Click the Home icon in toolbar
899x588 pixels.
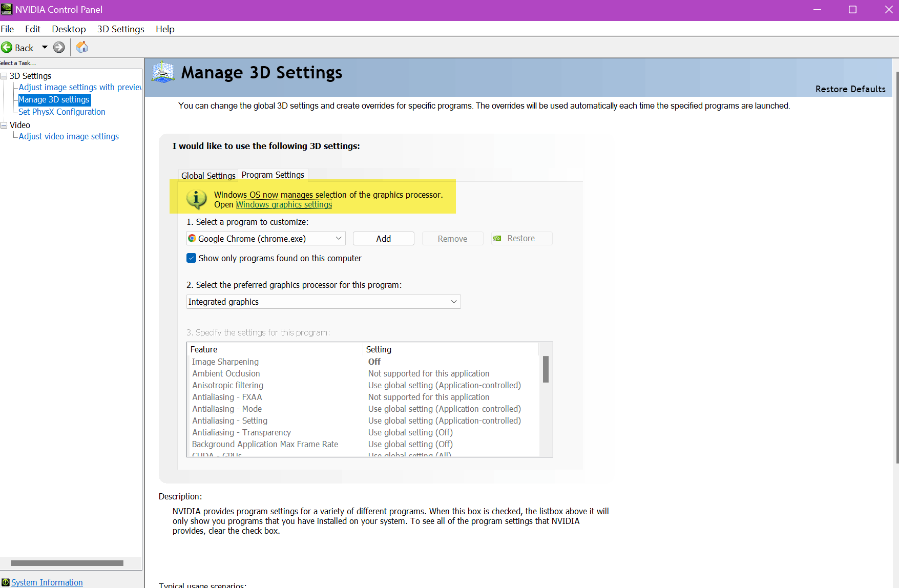[x=82, y=48]
